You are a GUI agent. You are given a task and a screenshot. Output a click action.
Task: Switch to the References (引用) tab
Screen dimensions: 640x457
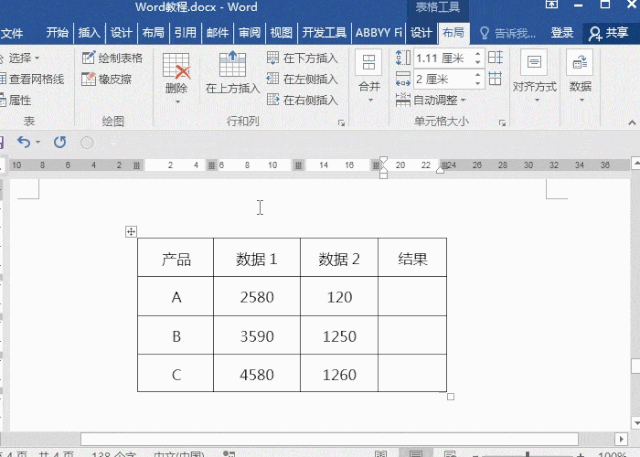(x=185, y=33)
